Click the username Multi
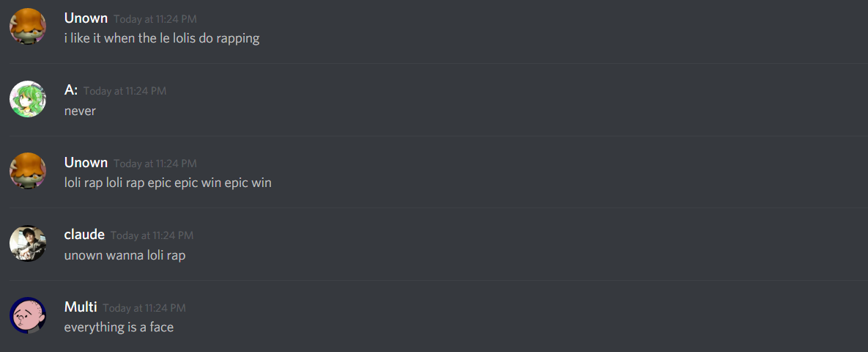Screen dimensions: 868x352 81,307
